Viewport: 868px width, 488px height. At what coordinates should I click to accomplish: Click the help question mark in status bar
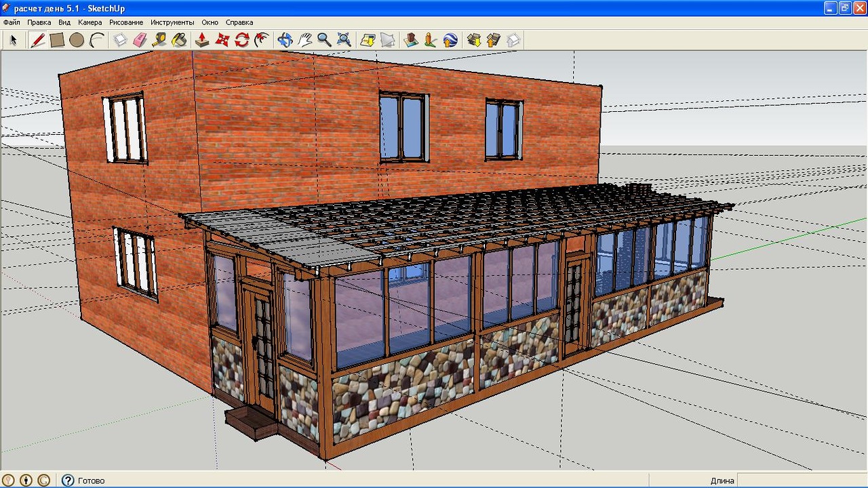68,481
